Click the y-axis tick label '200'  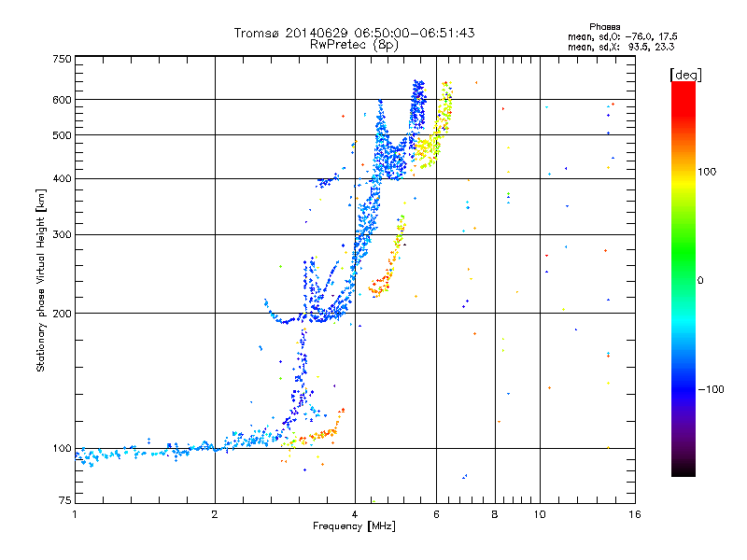[x=62, y=314]
